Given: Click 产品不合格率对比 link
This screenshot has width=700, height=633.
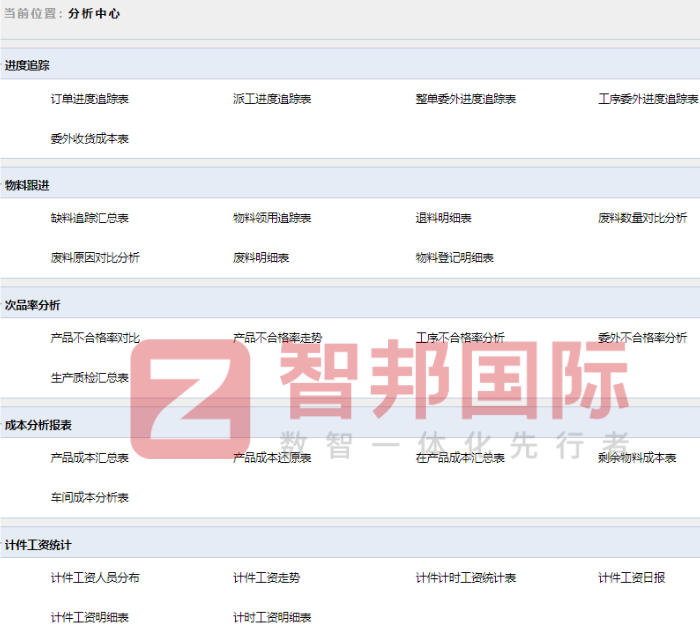Looking at the screenshot, I should (95, 338).
